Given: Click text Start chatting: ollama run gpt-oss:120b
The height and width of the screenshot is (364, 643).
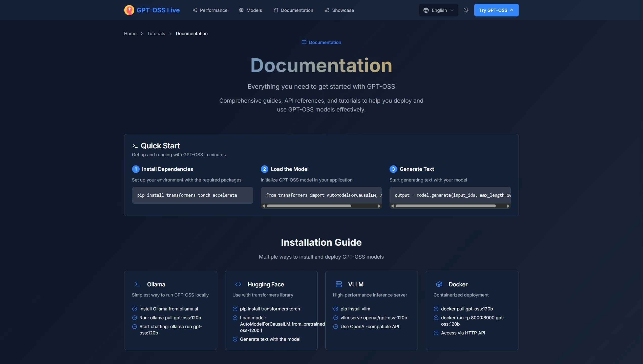Looking at the screenshot, I should pos(170,330).
